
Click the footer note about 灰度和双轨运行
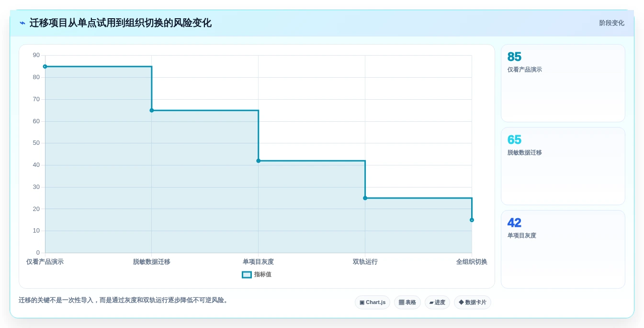[x=124, y=300]
